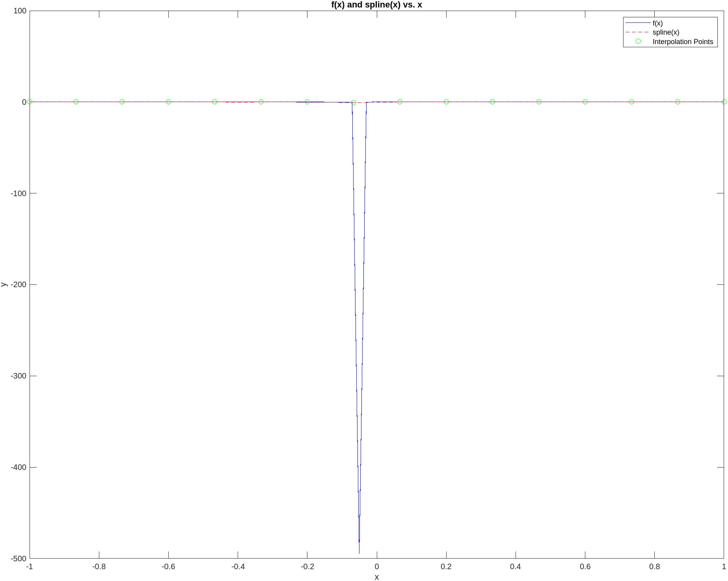The width and height of the screenshot is (728, 581).
Task: Click the x-axis tick label "-1"
Action: pyautogui.click(x=30, y=567)
